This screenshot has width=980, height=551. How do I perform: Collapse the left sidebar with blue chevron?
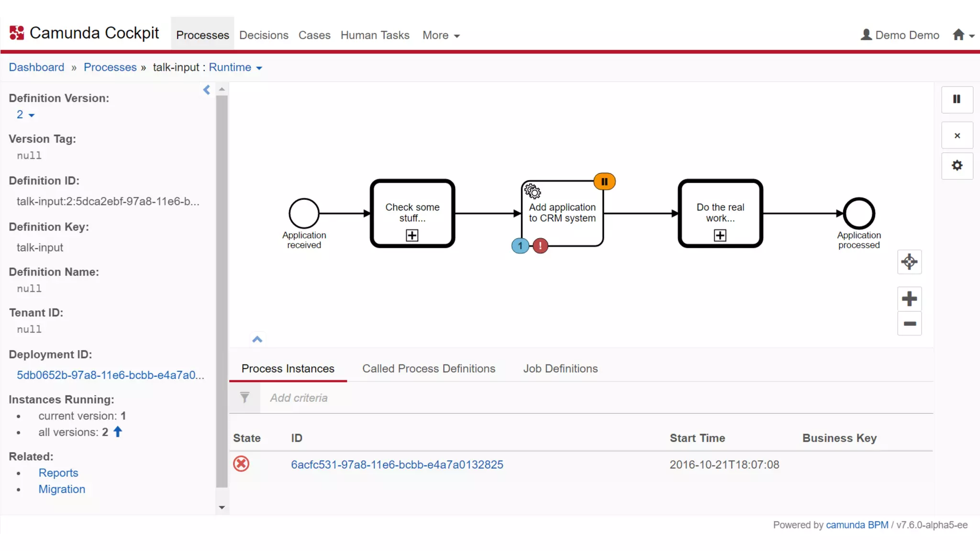[207, 90]
